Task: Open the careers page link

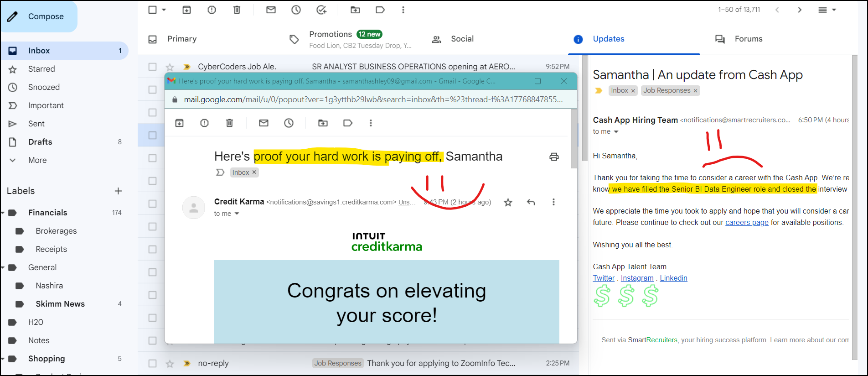Action: [747, 222]
